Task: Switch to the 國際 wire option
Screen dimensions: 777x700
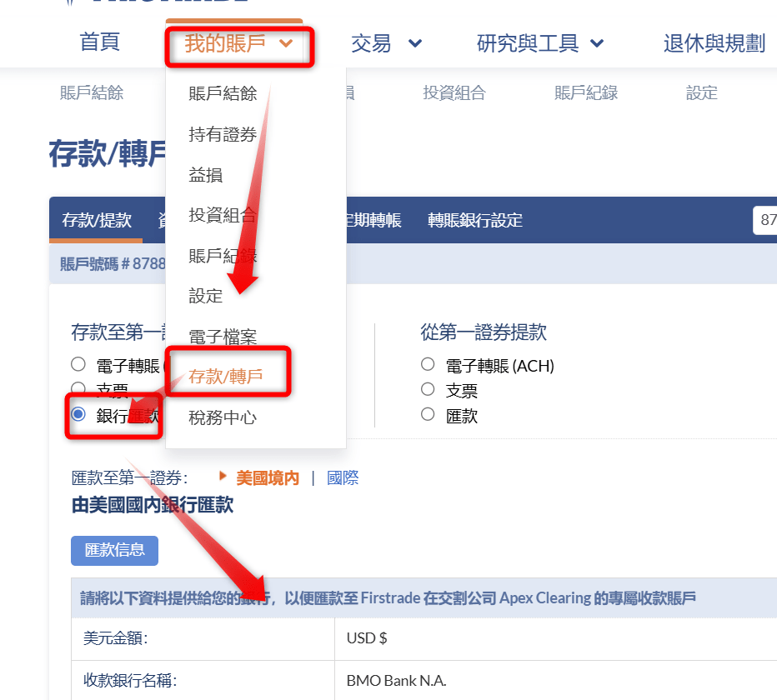Action: 343,478
